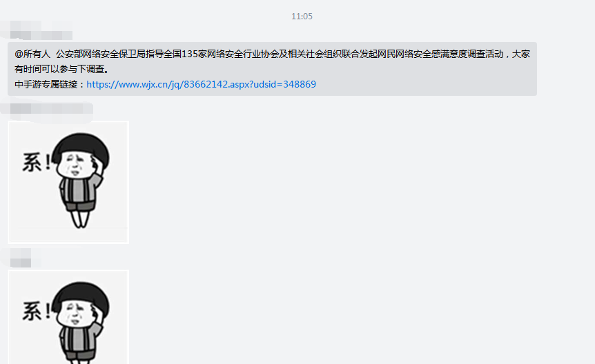Click the 有时间可以参与下调查 line
Image resolution: width=595 pixels, height=364 pixels.
pyautogui.click(x=62, y=69)
